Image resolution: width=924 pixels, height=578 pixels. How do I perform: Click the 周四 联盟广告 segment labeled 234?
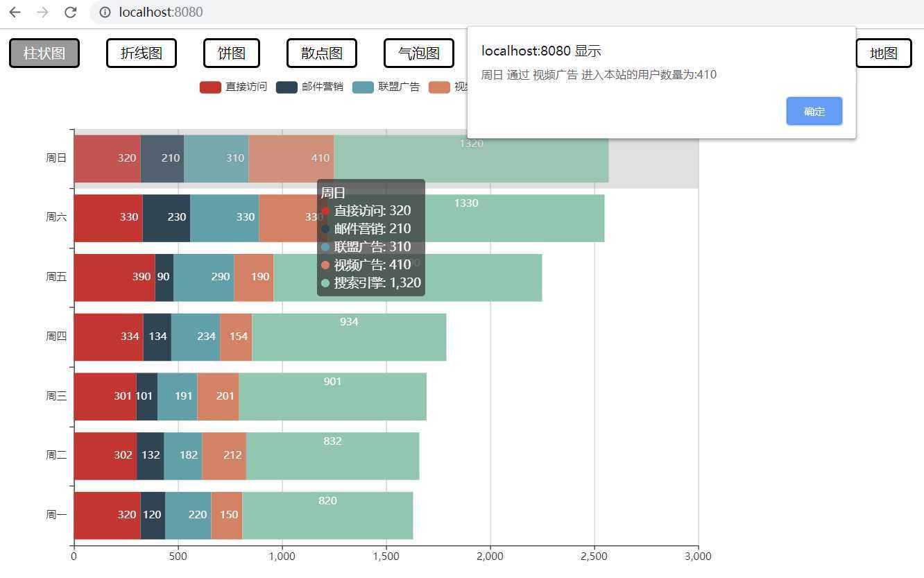pos(196,337)
